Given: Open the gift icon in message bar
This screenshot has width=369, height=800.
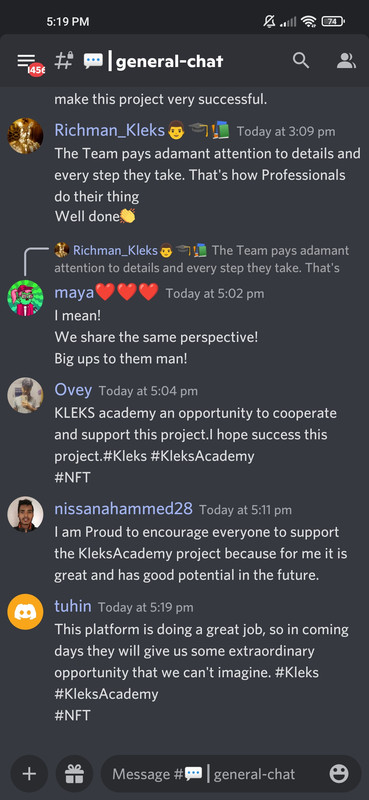Looking at the screenshot, I should [75, 773].
